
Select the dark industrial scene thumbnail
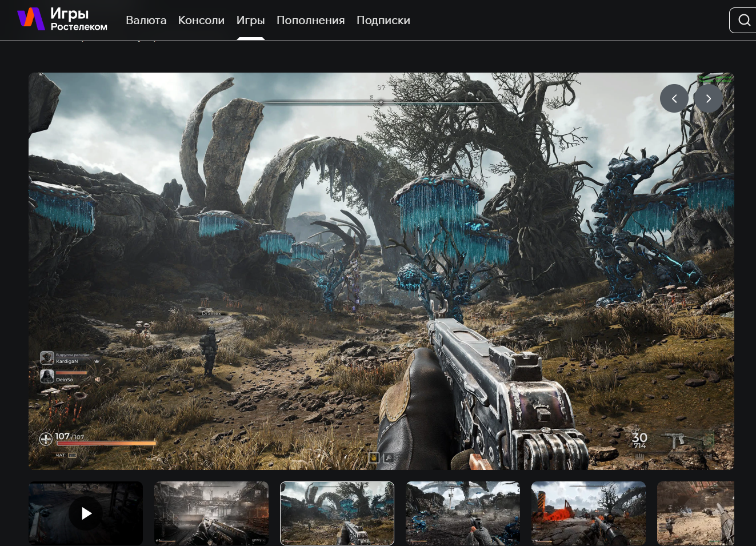(x=211, y=513)
